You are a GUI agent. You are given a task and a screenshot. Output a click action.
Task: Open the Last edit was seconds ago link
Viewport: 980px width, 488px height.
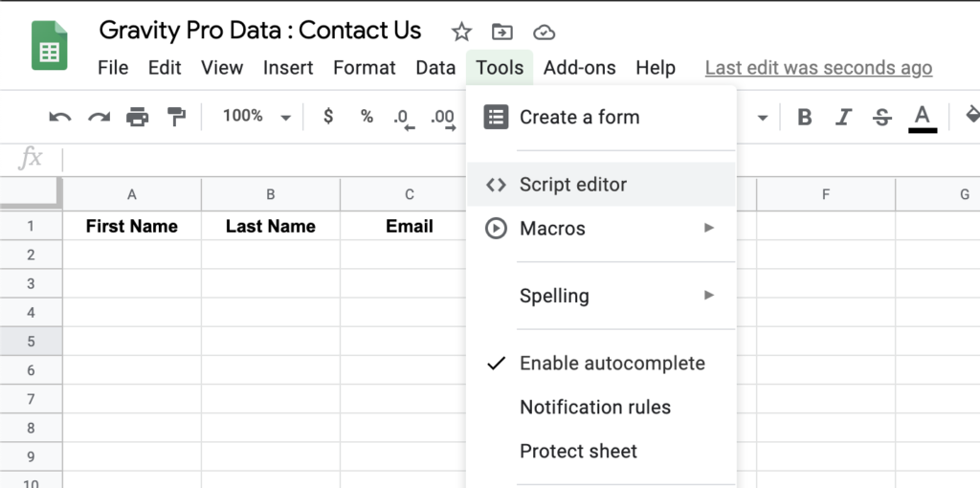(x=819, y=68)
